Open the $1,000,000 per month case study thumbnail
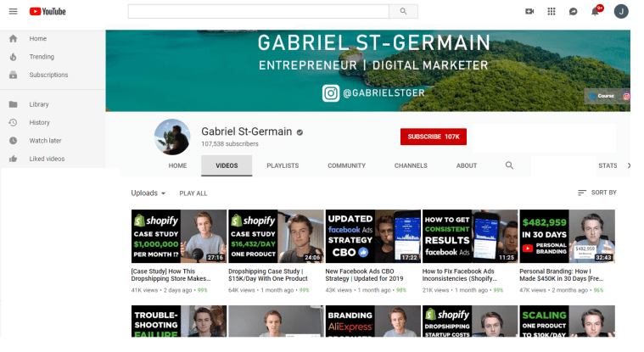Screen dimensions: 644x352 point(179,236)
